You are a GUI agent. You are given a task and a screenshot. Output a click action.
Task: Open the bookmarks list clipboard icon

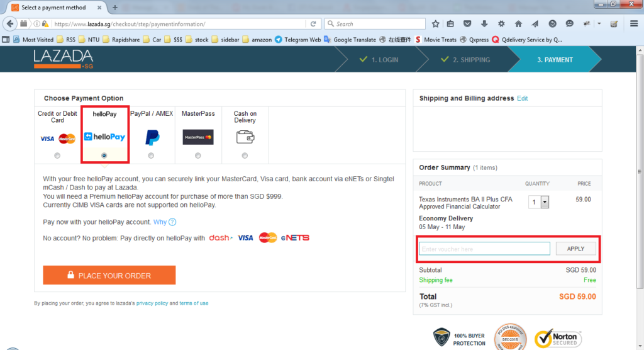tap(450, 24)
